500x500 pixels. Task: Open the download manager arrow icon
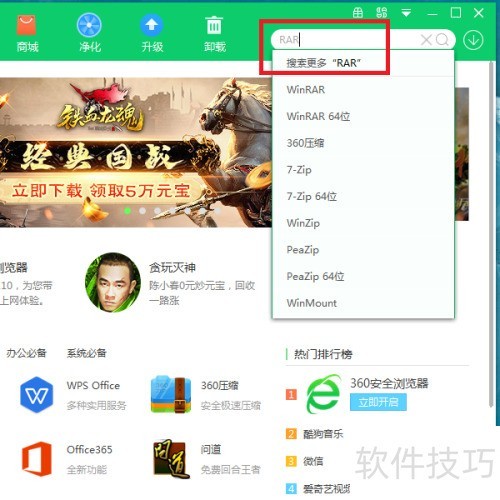pos(473,40)
